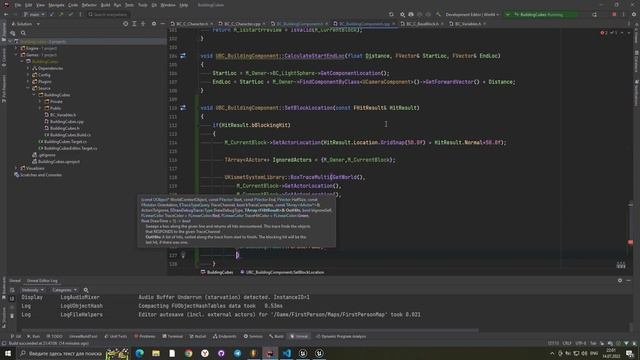Open Chrome from taskbar
The width and height of the screenshot is (640, 360).
click(x=188, y=353)
